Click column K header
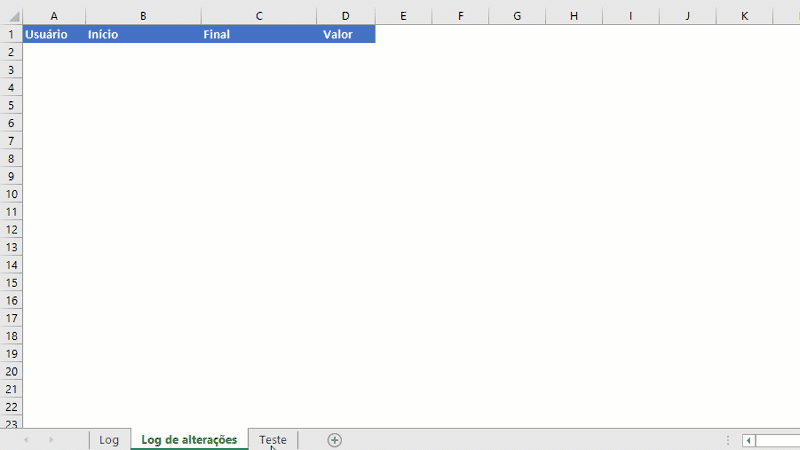Viewport: 800px width, 450px height. click(x=746, y=16)
